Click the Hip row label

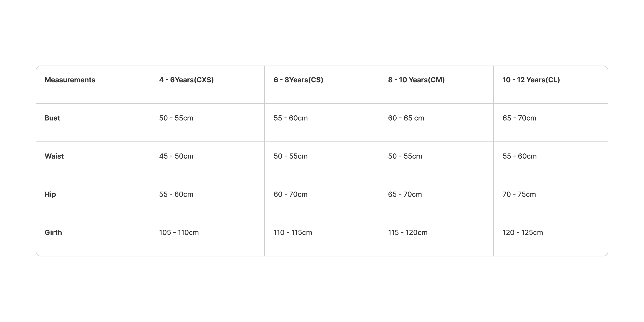point(50,194)
